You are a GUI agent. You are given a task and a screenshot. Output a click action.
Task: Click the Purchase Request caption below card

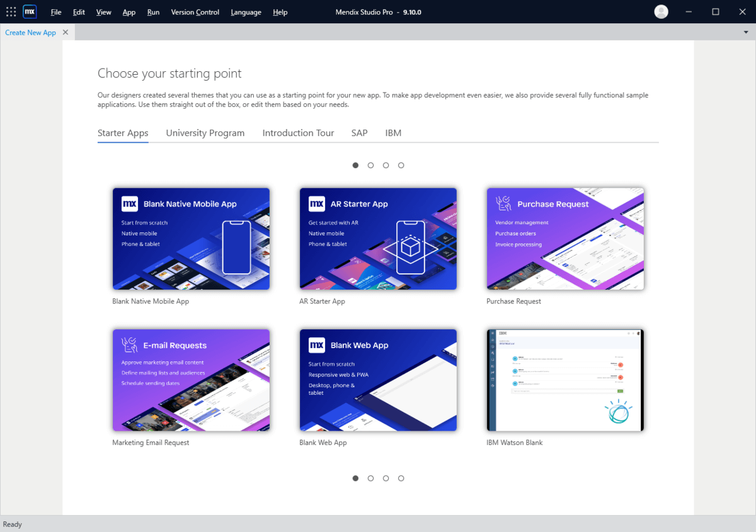[x=513, y=301]
